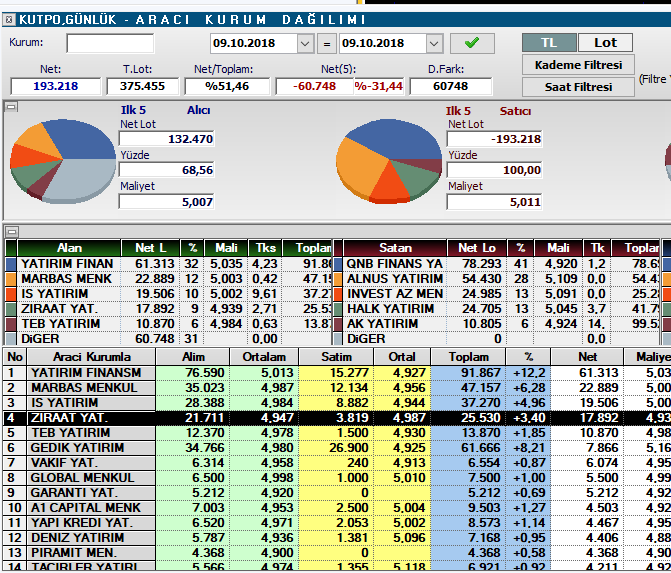Sort by No column header

pos(15,357)
